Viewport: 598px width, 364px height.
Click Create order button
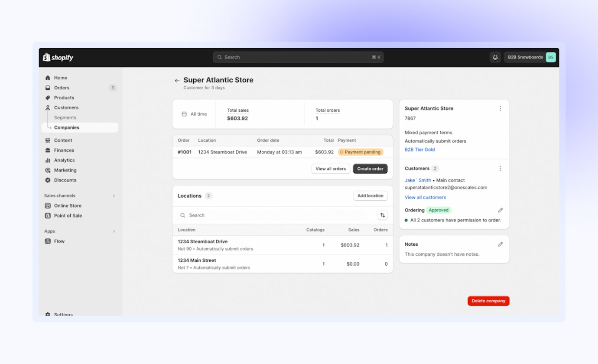(x=370, y=169)
